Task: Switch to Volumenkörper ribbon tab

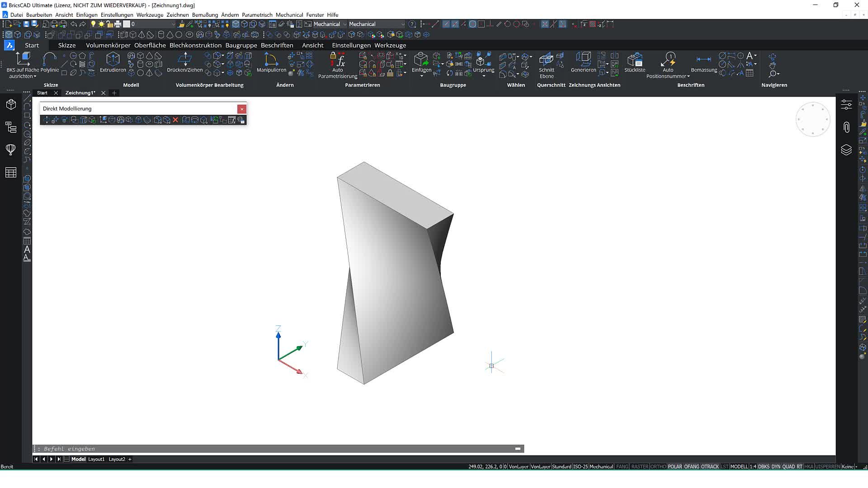Action: click(108, 45)
